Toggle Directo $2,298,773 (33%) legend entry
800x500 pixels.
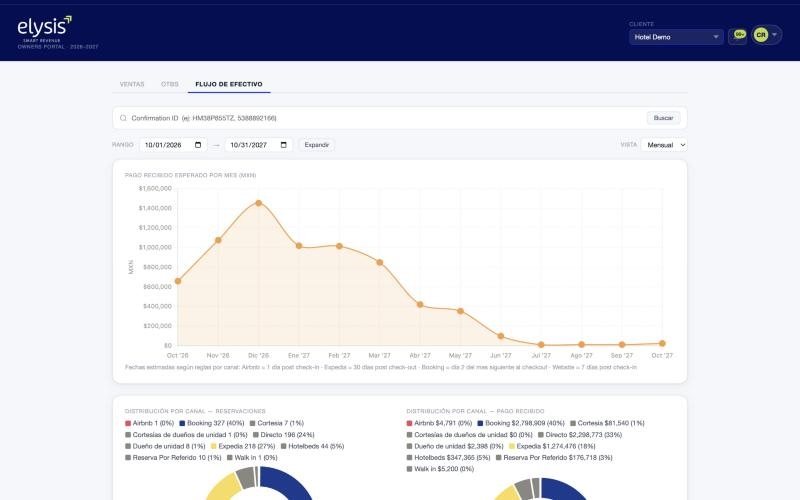tap(580, 435)
